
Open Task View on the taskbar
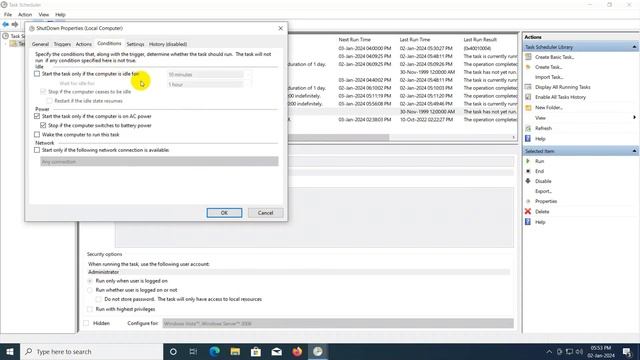click(x=193, y=351)
